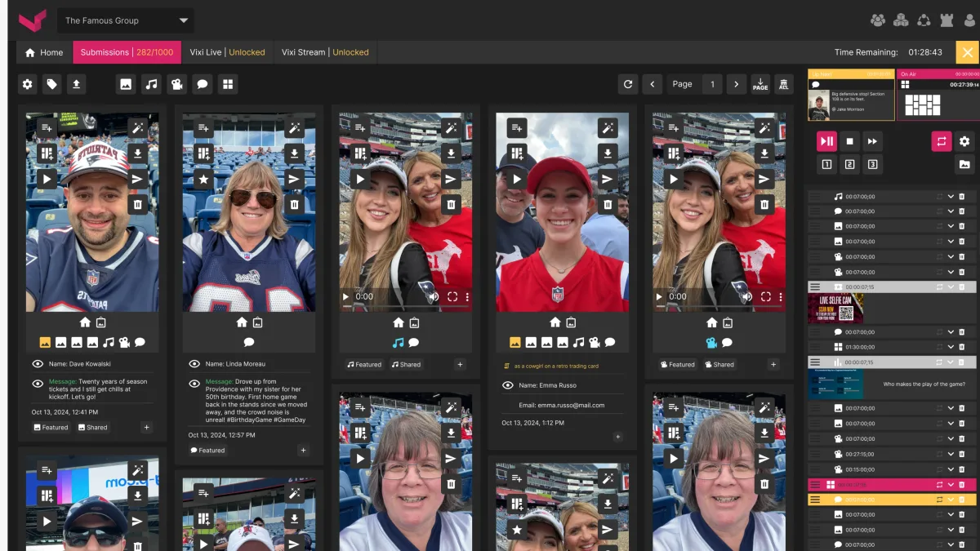Delete Dave Kowalski's submission

138,204
